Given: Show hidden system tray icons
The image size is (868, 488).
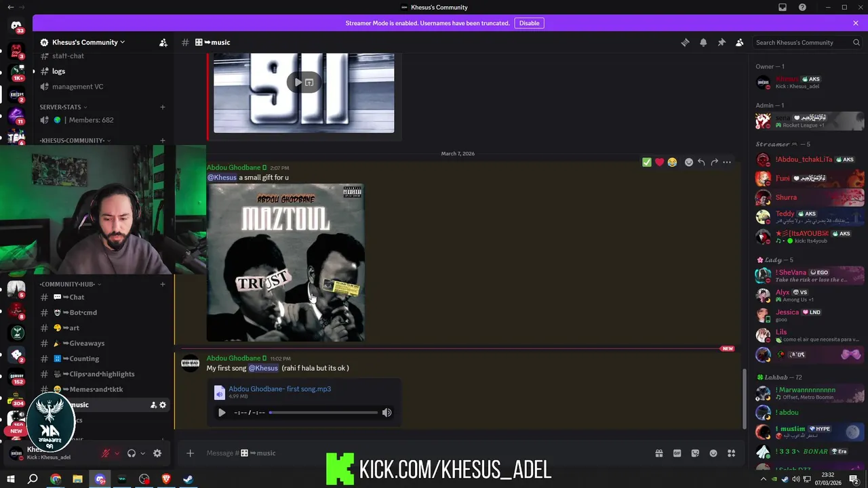Looking at the screenshot, I should click(x=764, y=479).
